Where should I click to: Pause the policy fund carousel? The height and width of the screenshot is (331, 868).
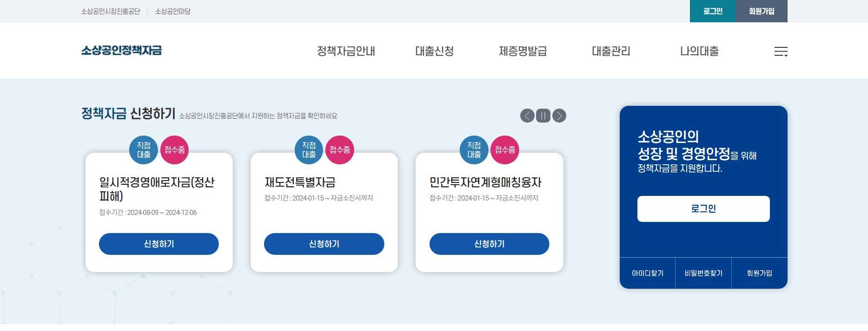(x=543, y=116)
